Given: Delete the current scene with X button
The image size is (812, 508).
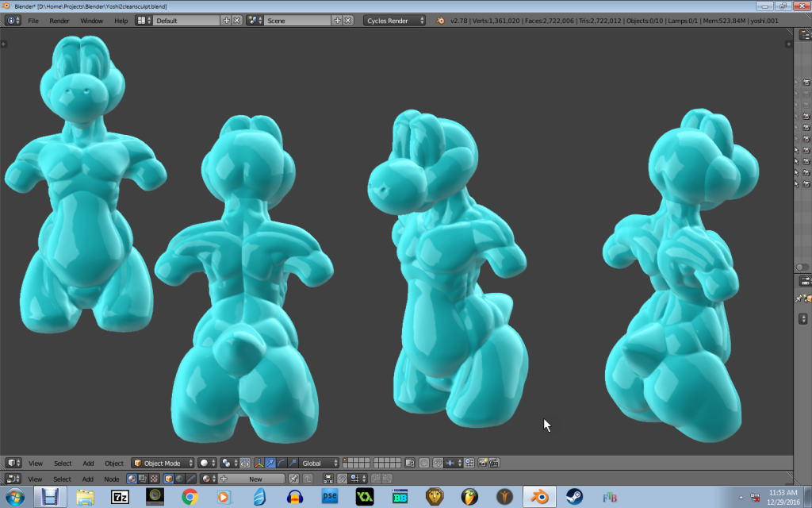Looking at the screenshot, I should [349, 20].
